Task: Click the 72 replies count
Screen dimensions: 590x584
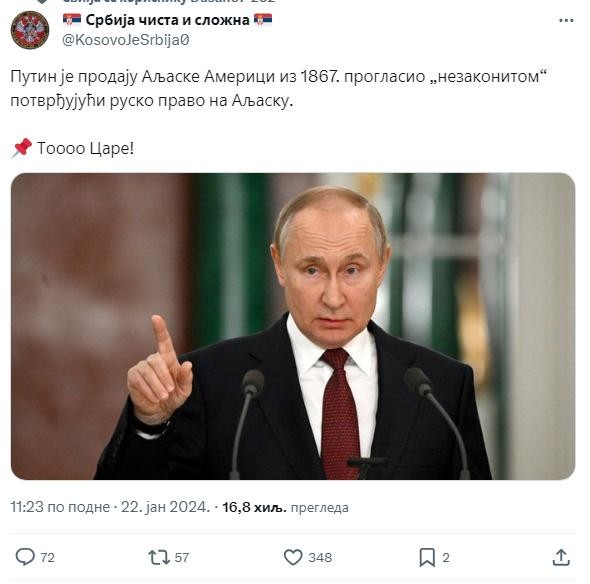Action: point(47,557)
